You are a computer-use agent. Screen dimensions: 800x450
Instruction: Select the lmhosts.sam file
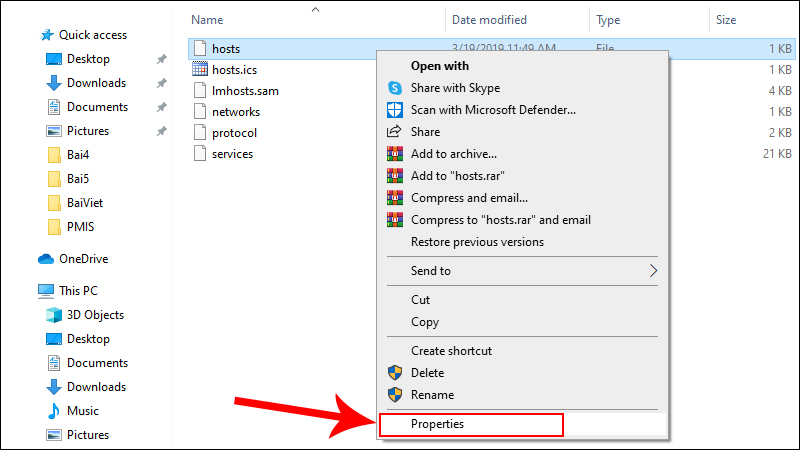click(x=245, y=91)
